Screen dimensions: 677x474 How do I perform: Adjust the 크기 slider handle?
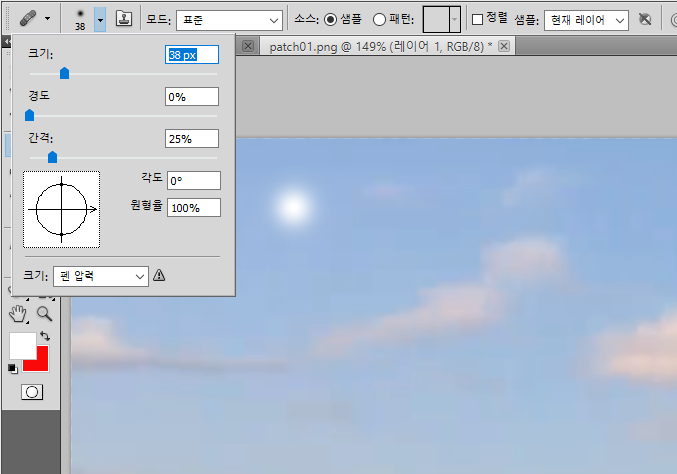(64, 73)
